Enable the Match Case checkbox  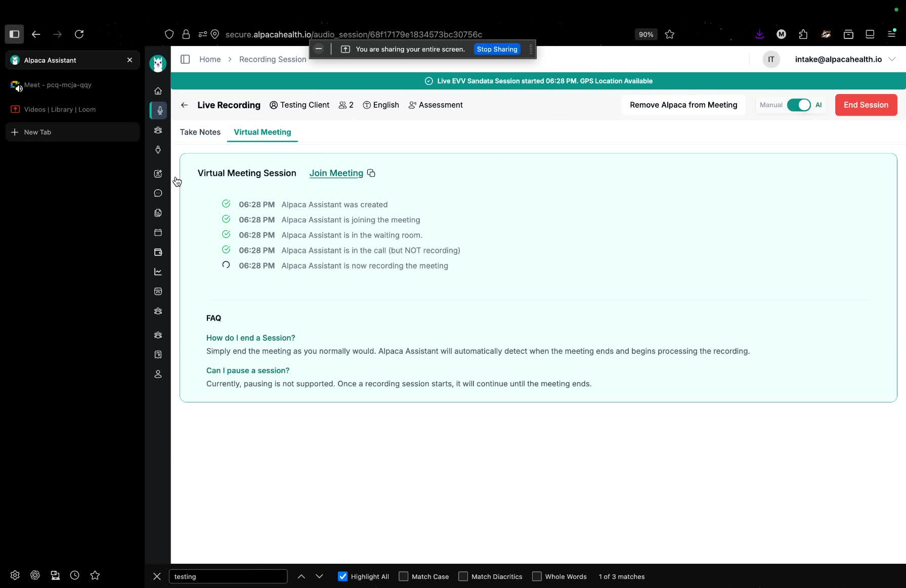pos(403,576)
